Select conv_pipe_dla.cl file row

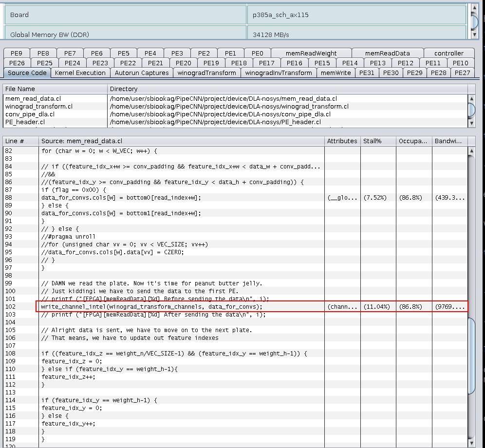[30, 114]
